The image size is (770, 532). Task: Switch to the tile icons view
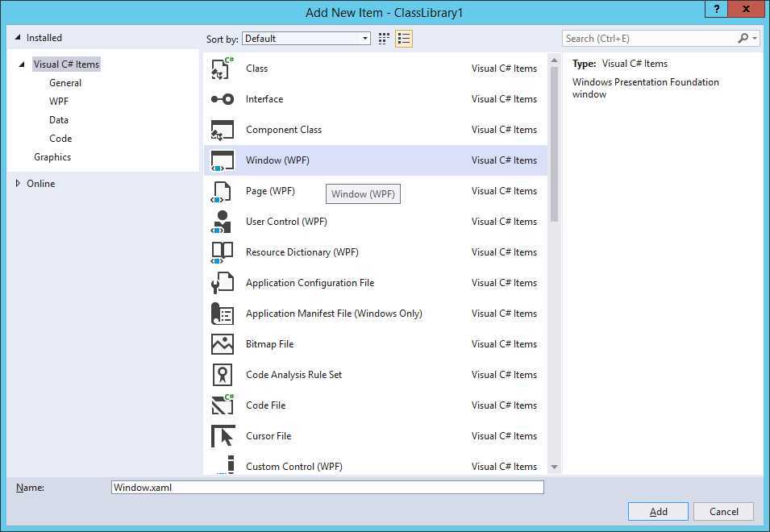(x=384, y=38)
